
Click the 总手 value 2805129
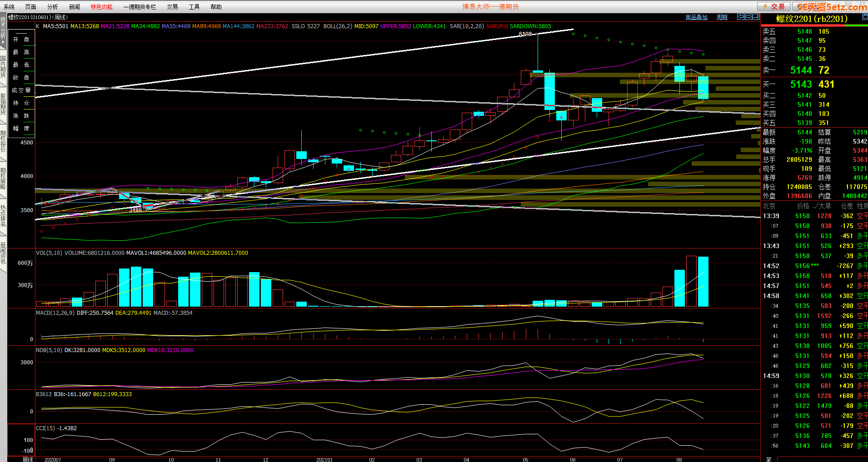[x=799, y=160]
